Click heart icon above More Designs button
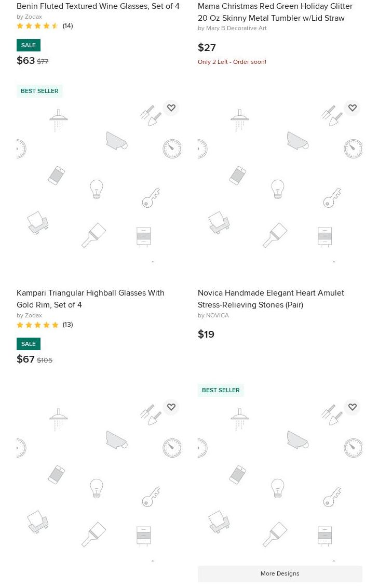 coord(353,407)
